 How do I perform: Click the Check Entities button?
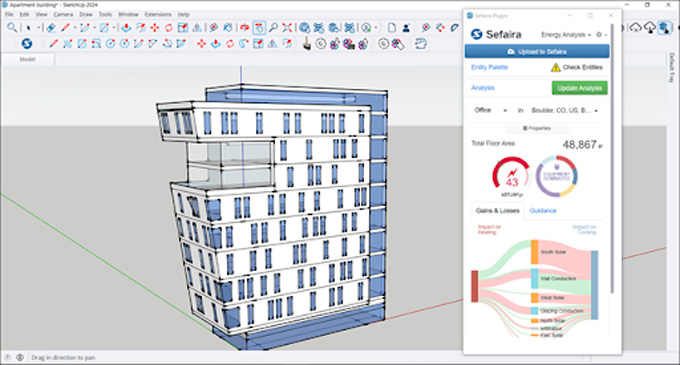pos(577,67)
